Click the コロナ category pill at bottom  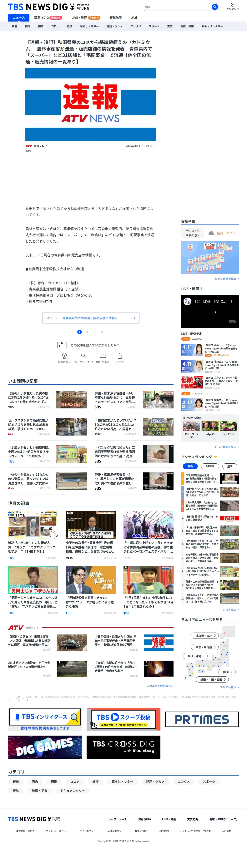pos(75,781)
